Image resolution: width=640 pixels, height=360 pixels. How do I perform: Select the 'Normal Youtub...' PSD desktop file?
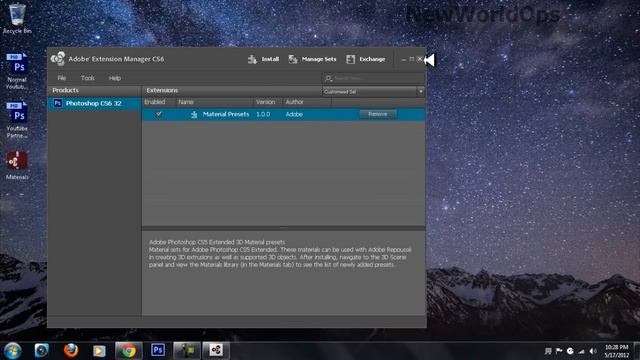17,71
